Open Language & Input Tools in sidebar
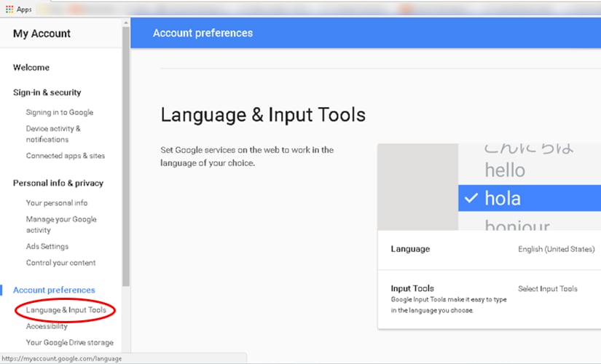The height and width of the screenshot is (364, 601). pos(66,310)
